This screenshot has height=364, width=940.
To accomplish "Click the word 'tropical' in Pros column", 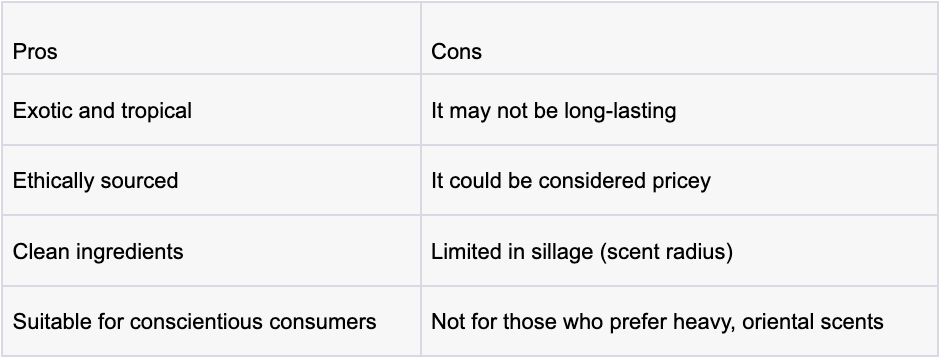I will [x=156, y=111].
